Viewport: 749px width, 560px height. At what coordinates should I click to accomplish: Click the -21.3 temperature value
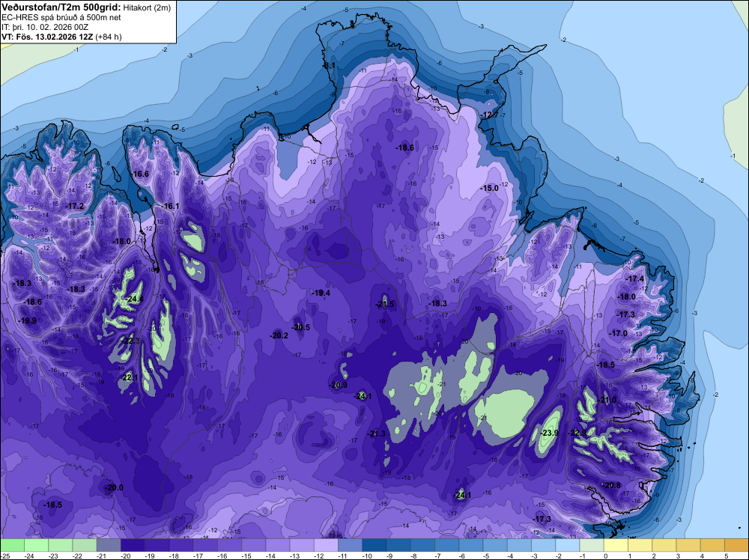(377, 433)
